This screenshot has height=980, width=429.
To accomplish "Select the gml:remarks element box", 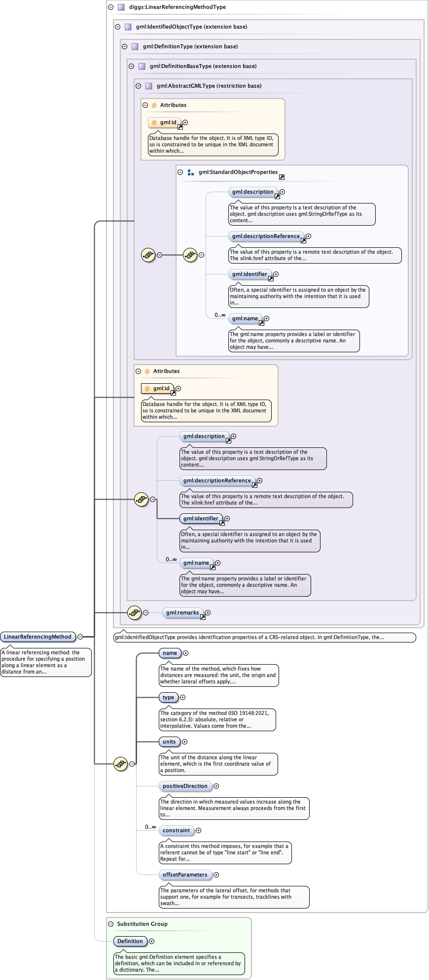I will pos(182,613).
